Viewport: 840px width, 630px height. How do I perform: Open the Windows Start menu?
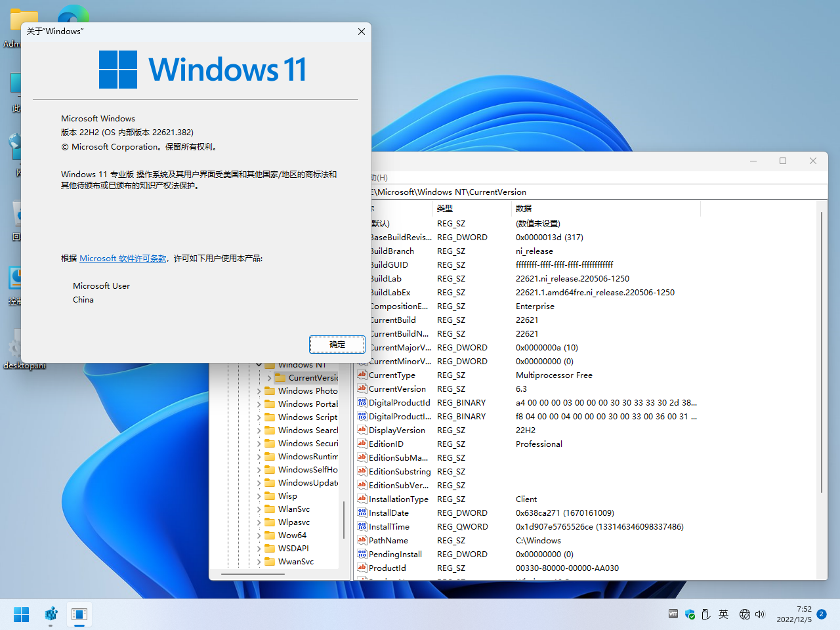pos(22,614)
